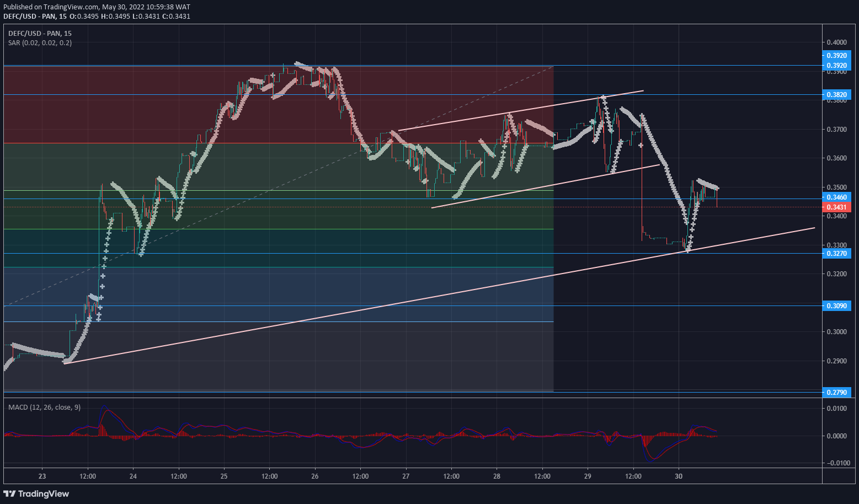Viewport: 859px width, 504px height.
Task: Click the SAR (0.02, 0.02, 0.2) indicator legend
Action: (40, 42)
